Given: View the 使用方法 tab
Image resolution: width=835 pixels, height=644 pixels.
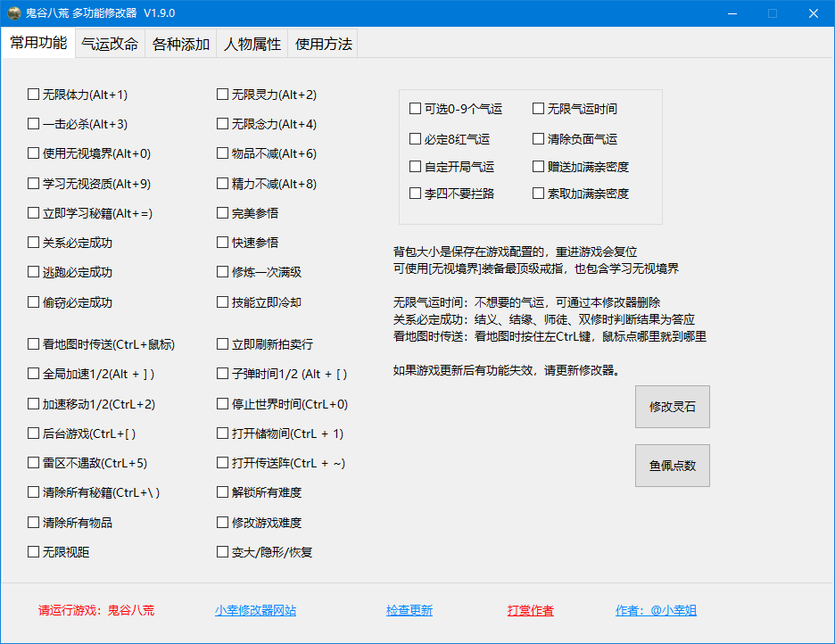Looking at the screenshot, I should pos(322,43).
